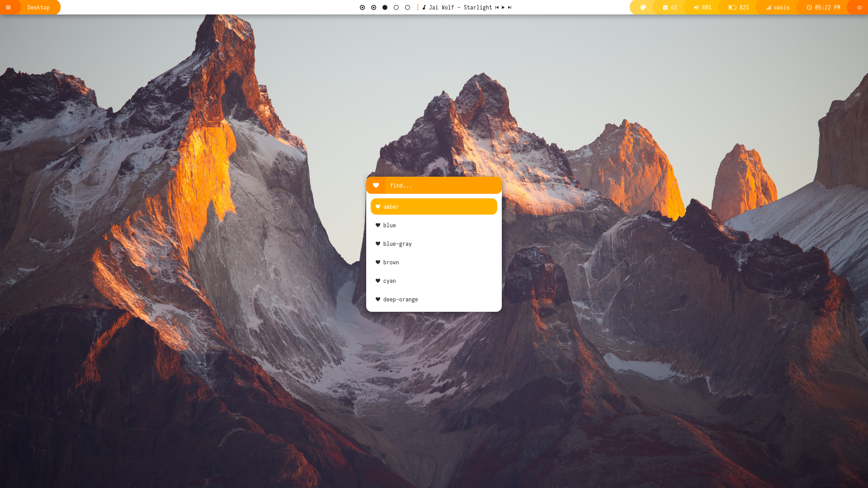Viewport: 868px width, 488px height.
Task: Switch to the fifth empty workspace circle
Action: 407,7
